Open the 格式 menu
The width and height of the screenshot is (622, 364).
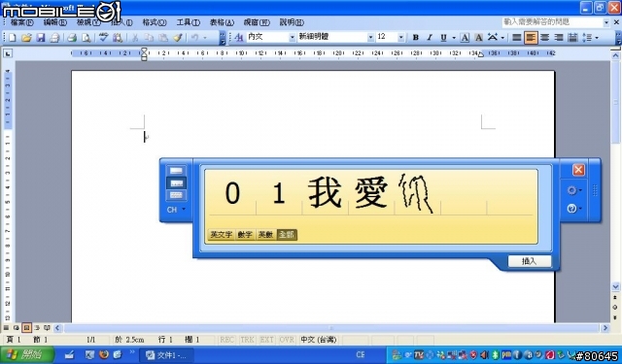pyautogui.click(x=155, y=22)
